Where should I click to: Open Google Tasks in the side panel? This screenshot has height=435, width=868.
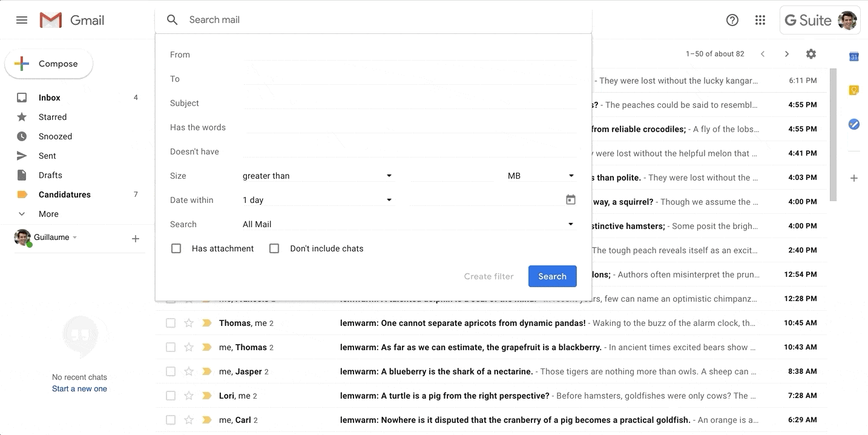pos(854,124)
